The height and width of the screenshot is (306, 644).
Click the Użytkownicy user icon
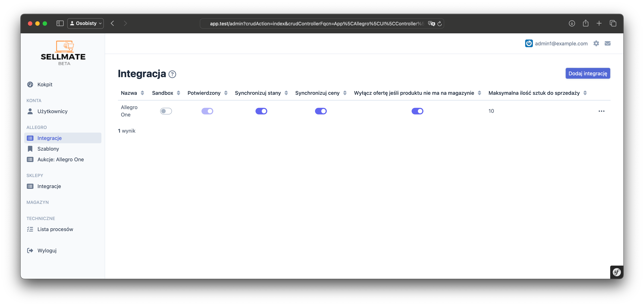[x=30, y=111]
